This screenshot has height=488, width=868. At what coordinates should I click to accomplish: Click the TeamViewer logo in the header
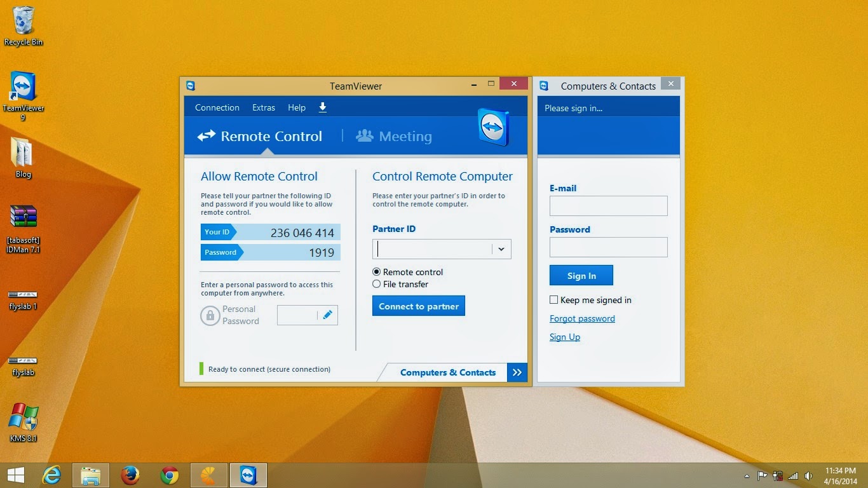pos(493,126)
